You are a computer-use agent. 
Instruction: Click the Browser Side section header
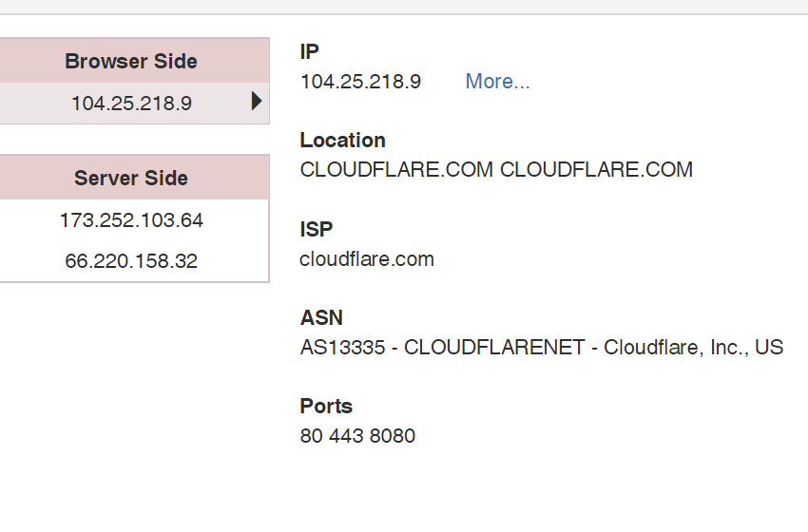131,62
